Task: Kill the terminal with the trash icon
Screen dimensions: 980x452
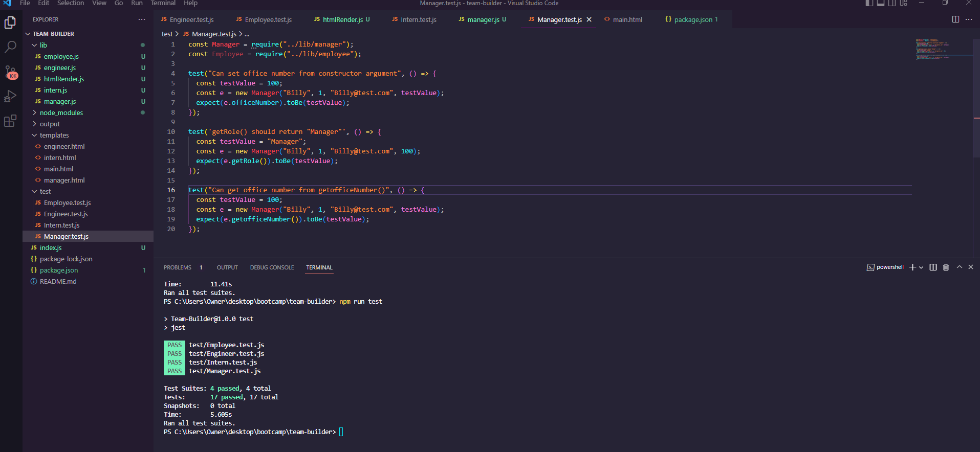Action: click(x=946, y=267)
